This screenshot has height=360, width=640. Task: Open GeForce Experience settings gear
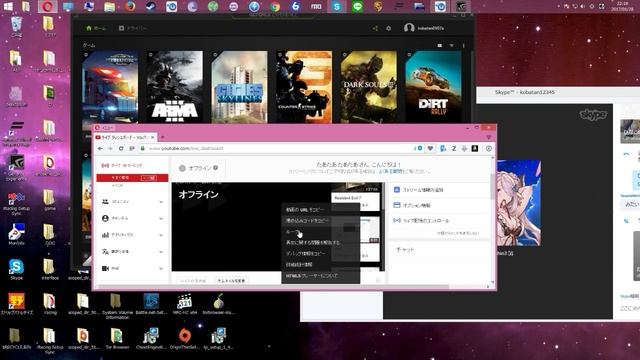point(389,28)
